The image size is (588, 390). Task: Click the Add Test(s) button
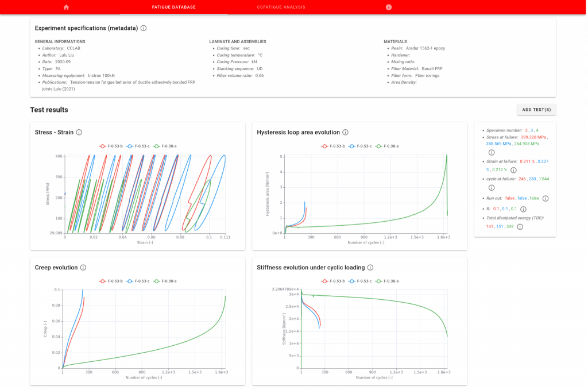click(536, 110)
